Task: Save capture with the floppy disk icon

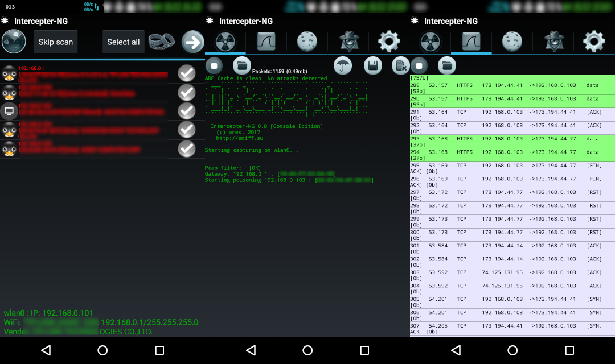Action: click(373, 66)
